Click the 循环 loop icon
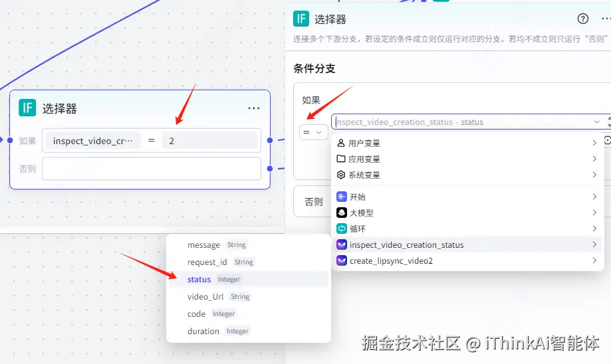 coord(341,228)
